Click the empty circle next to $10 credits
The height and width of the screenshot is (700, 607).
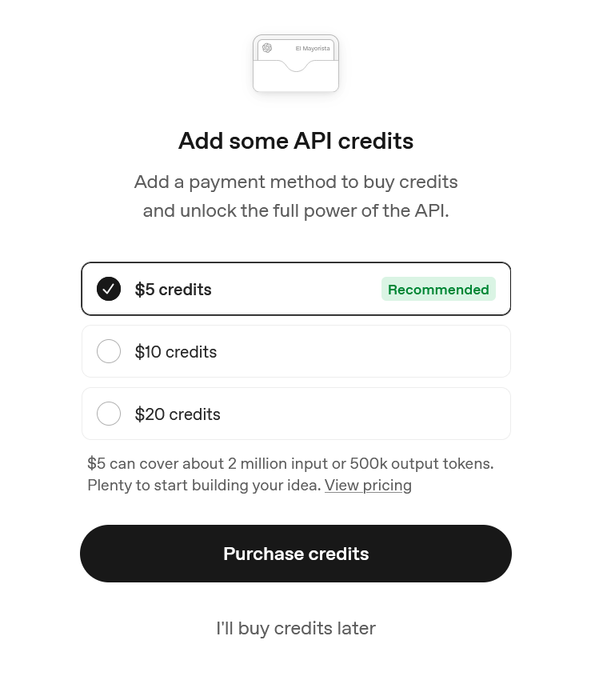point(109,351)
